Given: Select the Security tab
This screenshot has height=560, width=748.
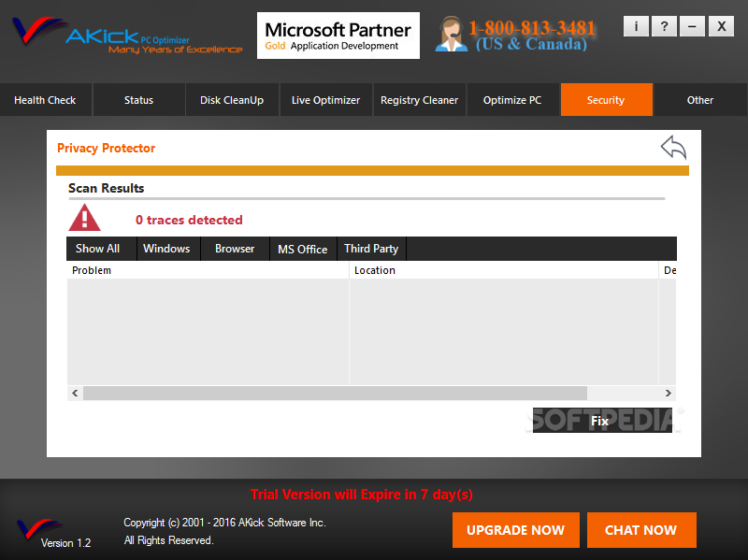Looking at the screenshot, I should point(606,100).
